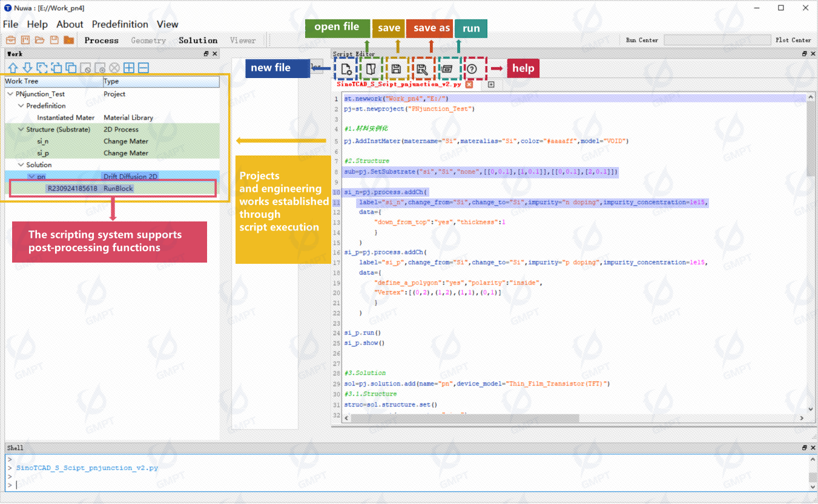The image size is (818, 504).
Task: Click the Shell scrollbar down arrow
Action: pyautogui.click(x=813, y=486)
